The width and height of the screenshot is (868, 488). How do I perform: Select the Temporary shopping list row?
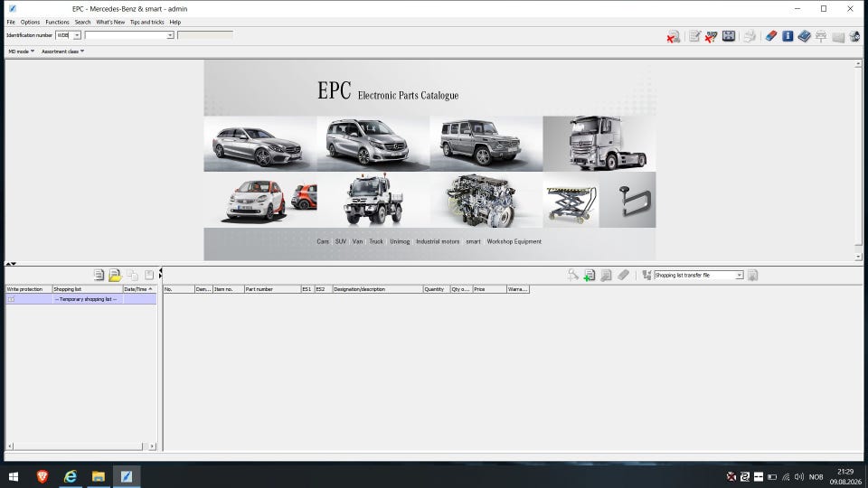[80, 299]
